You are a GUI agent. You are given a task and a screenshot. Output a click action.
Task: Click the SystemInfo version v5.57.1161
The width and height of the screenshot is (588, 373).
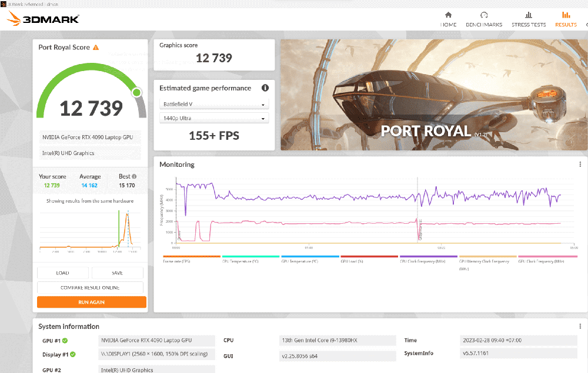click(x=518, y=353)
